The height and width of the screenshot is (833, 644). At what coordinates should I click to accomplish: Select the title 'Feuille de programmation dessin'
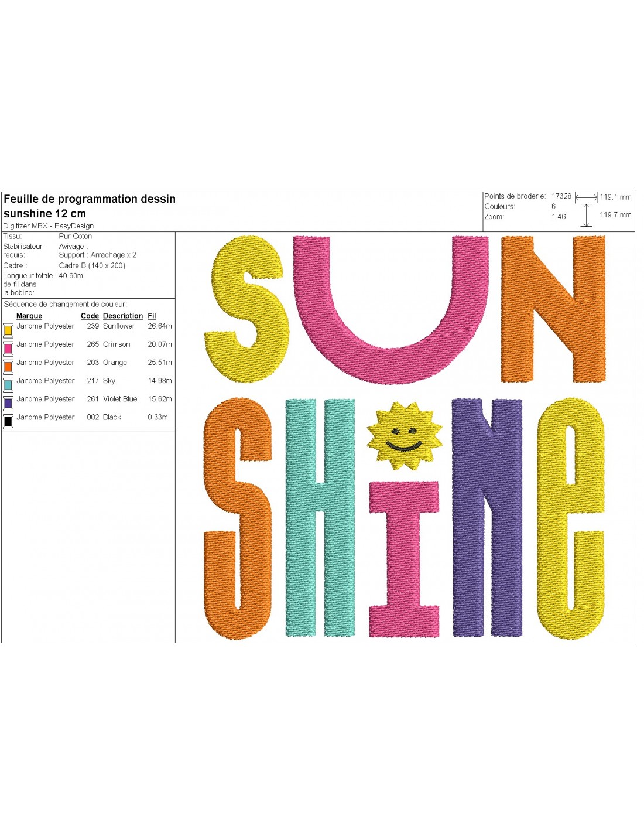[x=90, y=199]
